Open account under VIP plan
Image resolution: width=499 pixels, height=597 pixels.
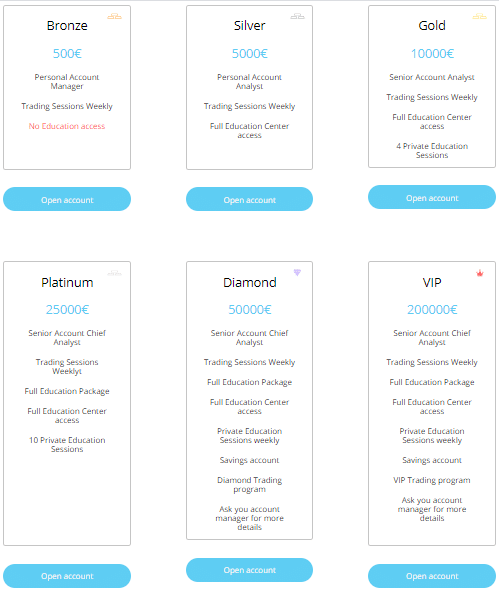432,576
